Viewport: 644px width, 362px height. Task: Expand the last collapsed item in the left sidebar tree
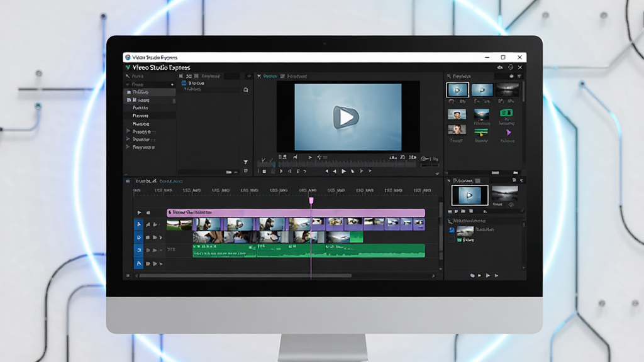(x=128, y=147)
